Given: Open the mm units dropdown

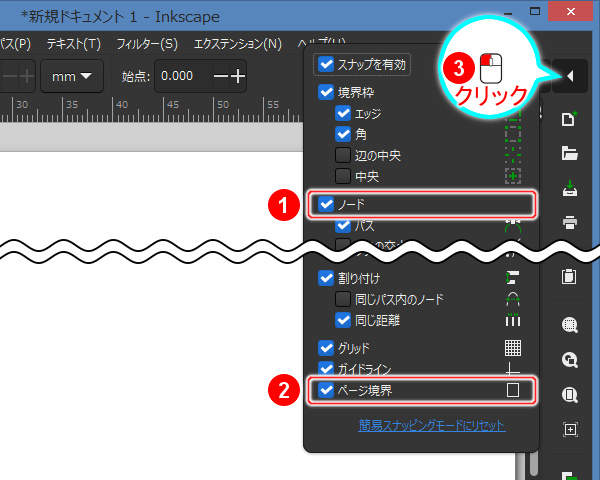Looking at the screenshot, I should pyautogui.click(x=72, y=76).
